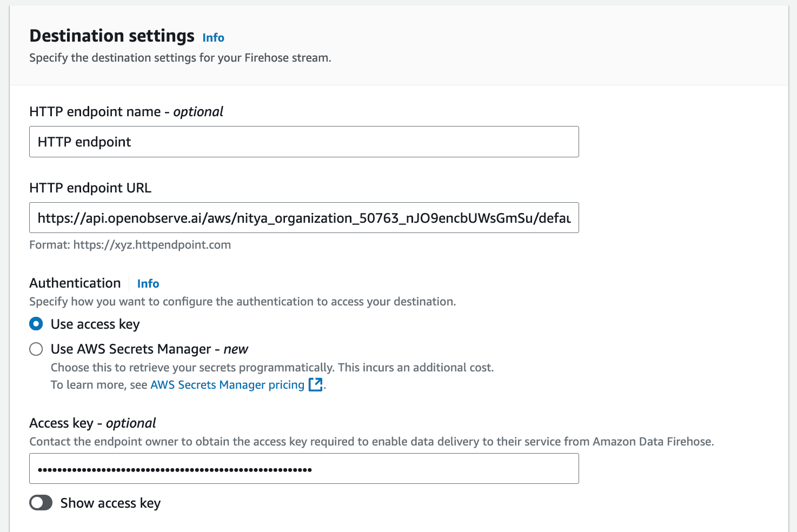The height and width of the screenshot is (532, 797).
Task: Open the AWS Secrets Manager pricing external link icon
Action: [x=316, y=384]
